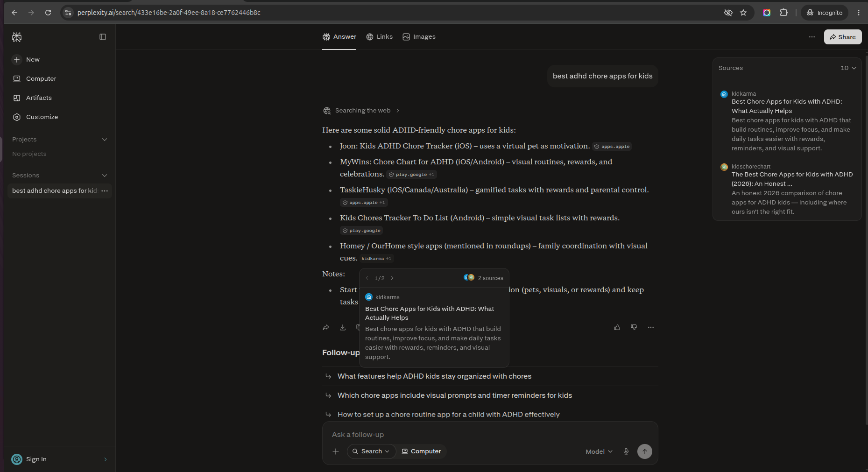This screenshot has height=472, width=868.
Task: Click the plus attach icon
Action: (336, 451)
